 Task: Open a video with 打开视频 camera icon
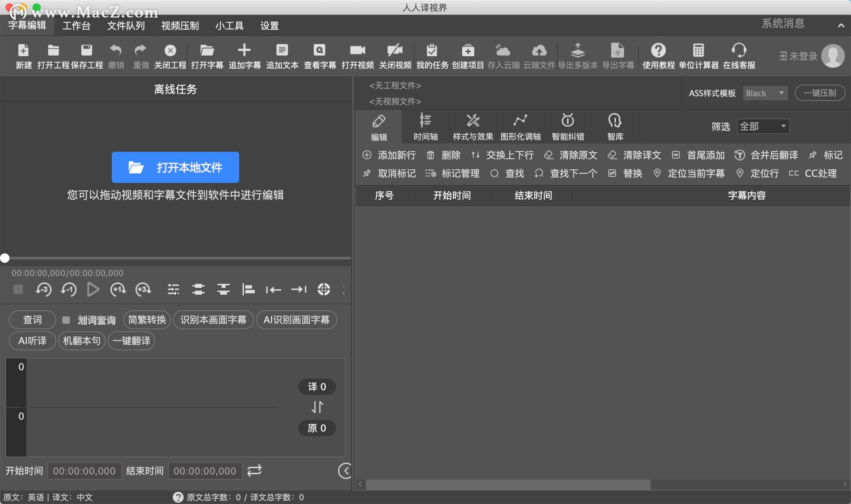point(357,50)
